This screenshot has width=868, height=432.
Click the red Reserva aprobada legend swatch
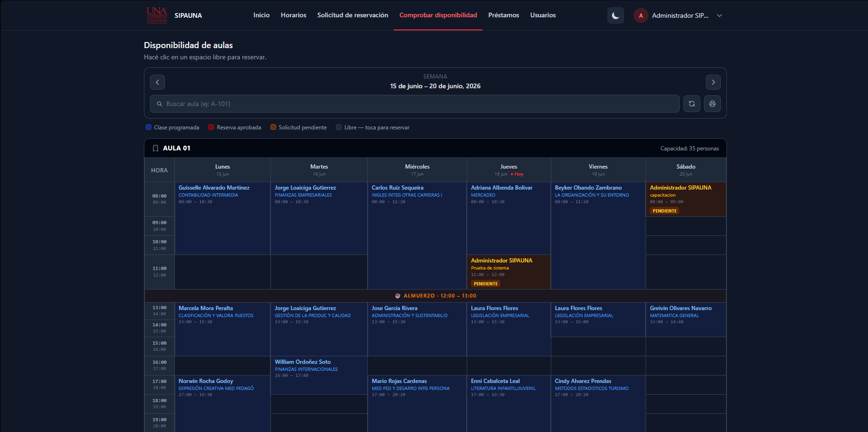point(211,127)
